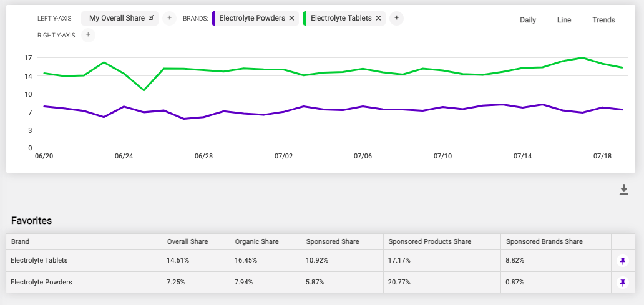Select the Electrolyte Powders row name
The height and width of the screenshot is (305, 644).
(41, 282)
